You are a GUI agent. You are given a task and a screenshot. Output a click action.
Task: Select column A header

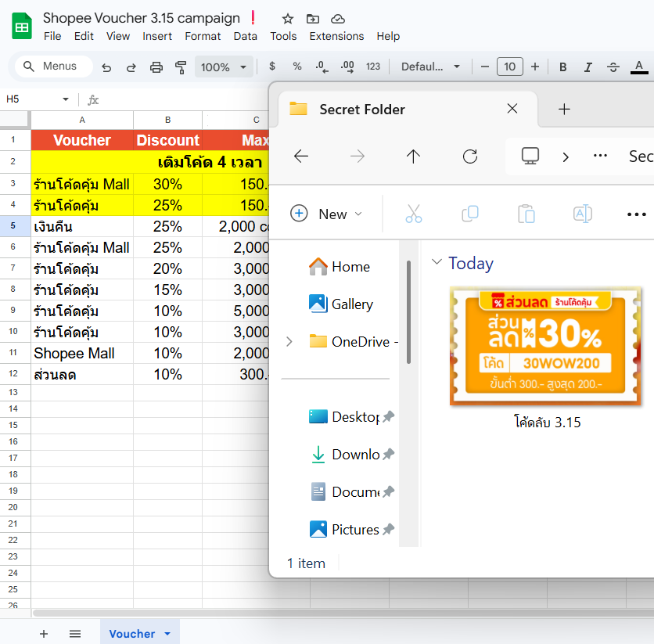coord(82,121)
